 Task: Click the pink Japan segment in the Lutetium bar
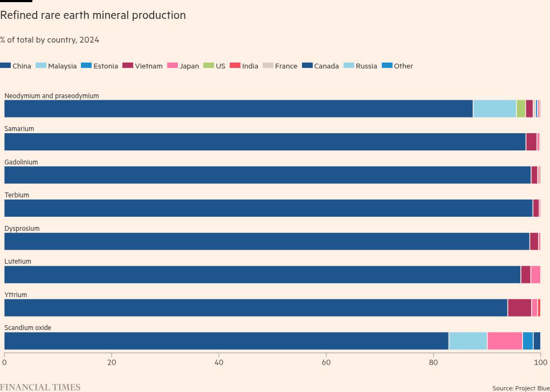[535, 274]
